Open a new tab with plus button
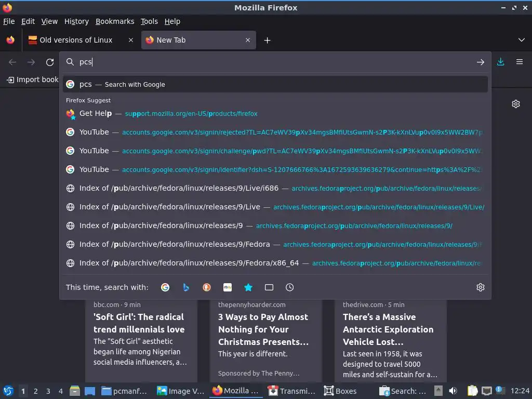 [x=268, y=41]
